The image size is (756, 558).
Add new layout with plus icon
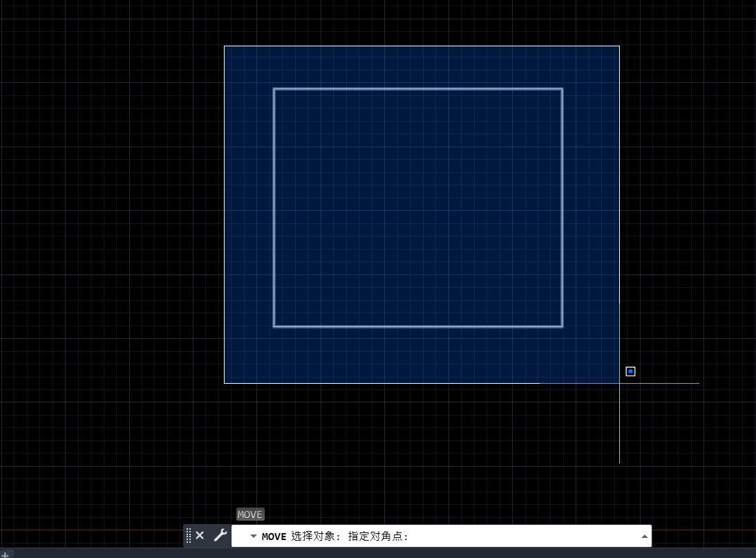pyautogui.click(x=6, y=554)
